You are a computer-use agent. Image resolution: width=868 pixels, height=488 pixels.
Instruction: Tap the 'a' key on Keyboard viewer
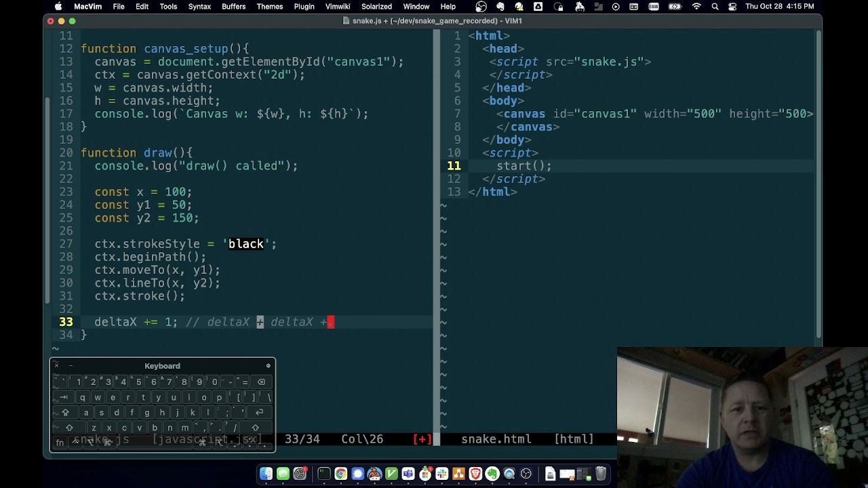(x=86, y=412)
